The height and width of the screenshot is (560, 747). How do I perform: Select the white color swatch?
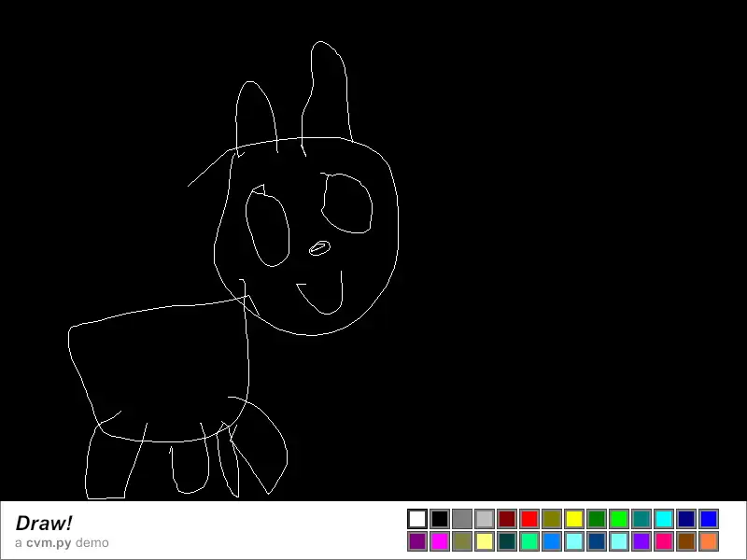point(417,519)
